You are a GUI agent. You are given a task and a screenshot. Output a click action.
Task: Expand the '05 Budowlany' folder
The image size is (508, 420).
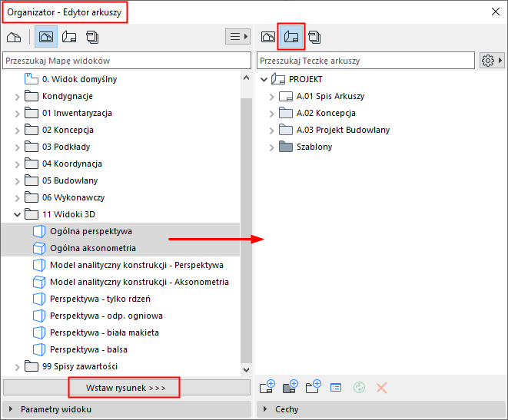coord(17,181)
